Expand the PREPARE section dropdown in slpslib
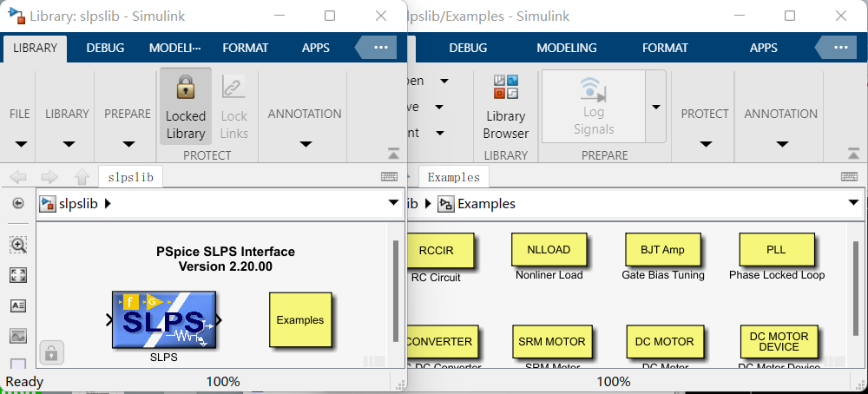The width and height of the screenshot is (868, 394). click(128, 144)
